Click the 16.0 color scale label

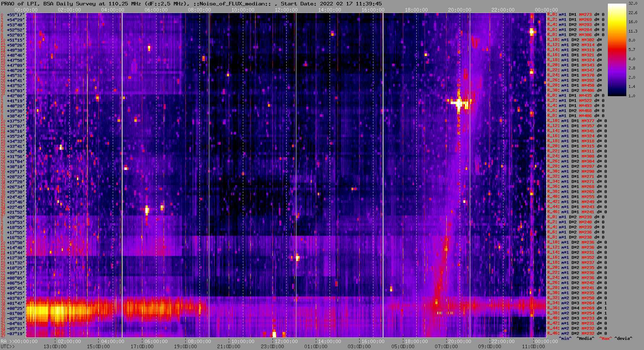633,22
